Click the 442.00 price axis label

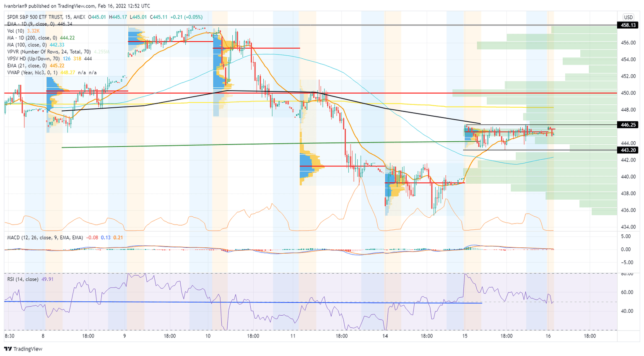tap(628, 160)
